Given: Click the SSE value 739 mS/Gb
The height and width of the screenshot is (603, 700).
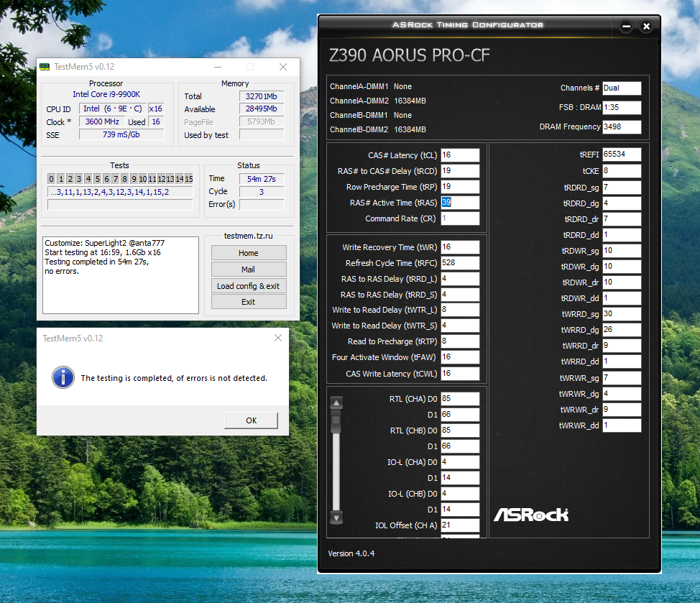Looking at the screenshot, I should pos(121,134).
